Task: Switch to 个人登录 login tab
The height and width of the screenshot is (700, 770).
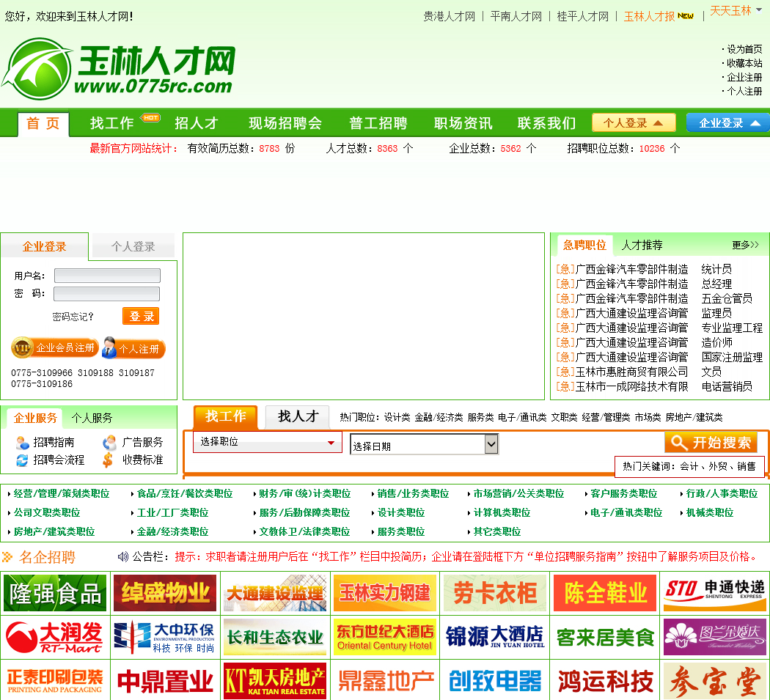Action: click(x=133, y=247)
